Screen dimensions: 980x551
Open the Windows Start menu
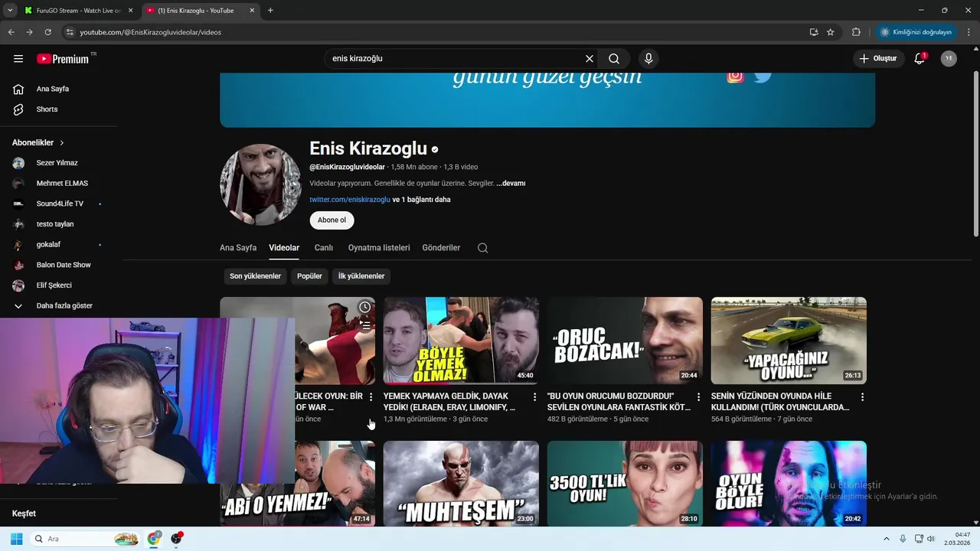[16, 539]
